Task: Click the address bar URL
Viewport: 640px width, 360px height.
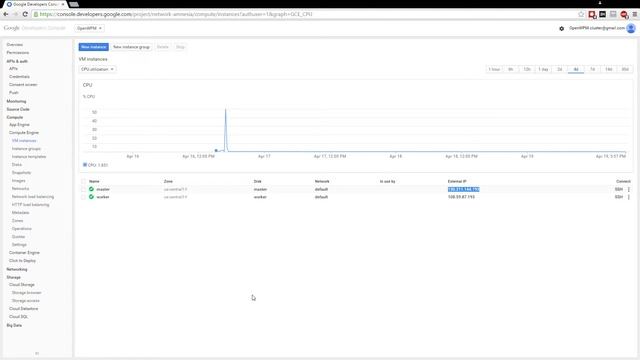Action: [176, 14]
